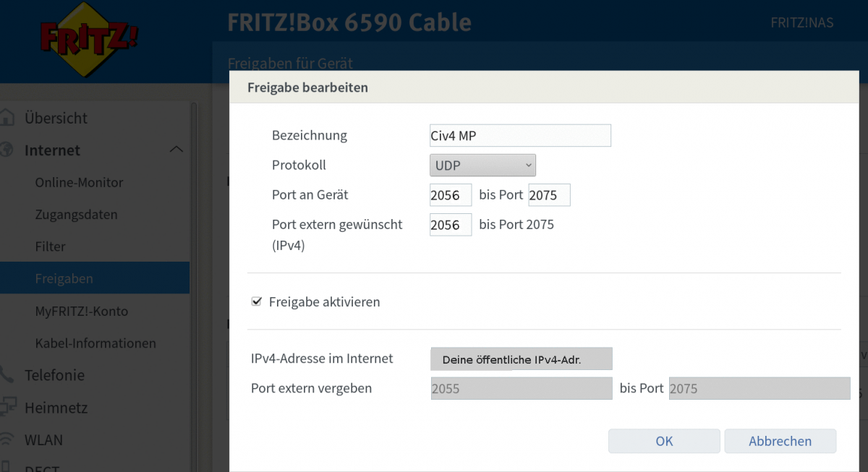Viewport: 868px width, 472px height.
Task: Click the Internet globe icon
Action: 7,150
